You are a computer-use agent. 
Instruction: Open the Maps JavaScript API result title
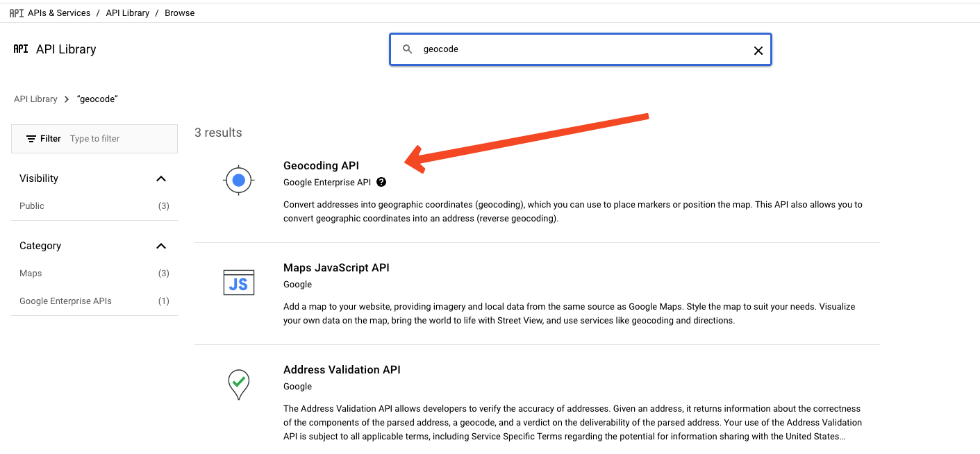point(336,267)
